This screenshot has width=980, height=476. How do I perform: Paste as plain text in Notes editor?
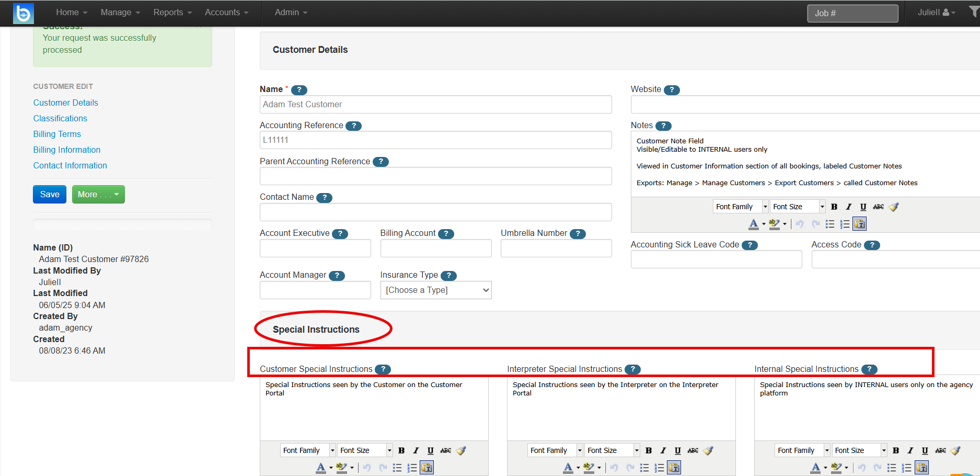coord(859,224)
